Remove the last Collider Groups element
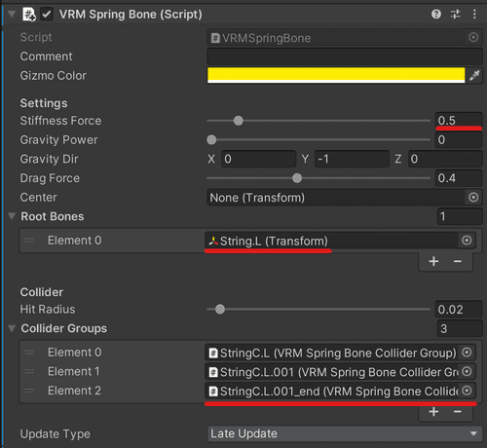The image size is (487, 448). coord(458,412)
